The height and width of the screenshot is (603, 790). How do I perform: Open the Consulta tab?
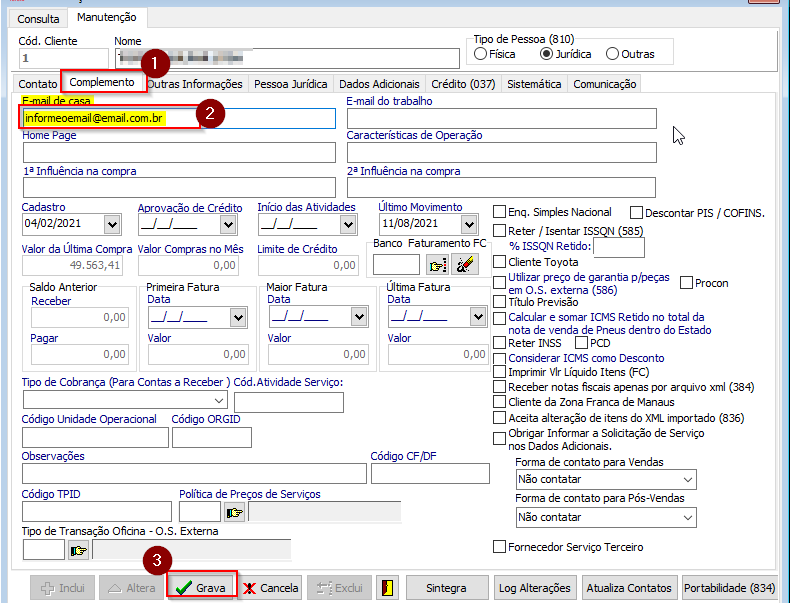pos(38,19)
